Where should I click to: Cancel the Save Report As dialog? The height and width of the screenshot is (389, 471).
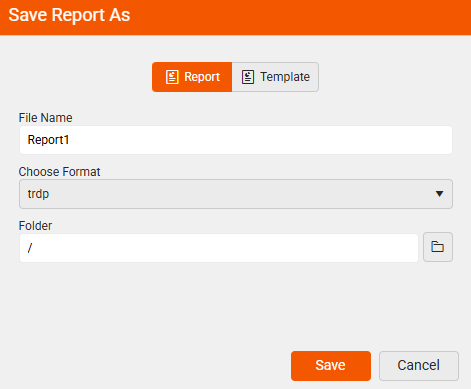click(419, 366)
